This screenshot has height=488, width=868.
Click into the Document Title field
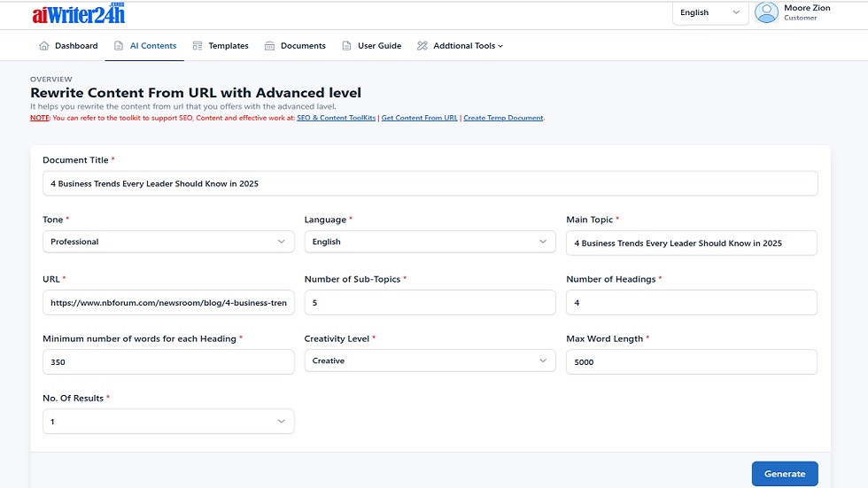(430, 183)
